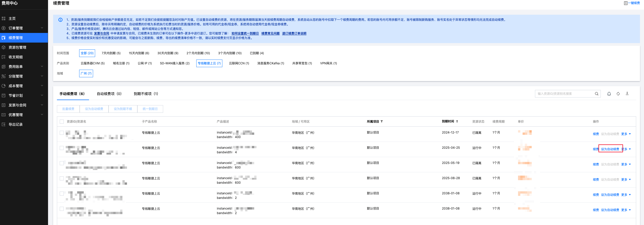Click the search magnifier icon
The height and width of the screenshot is (225, 644).
[596, 94]
